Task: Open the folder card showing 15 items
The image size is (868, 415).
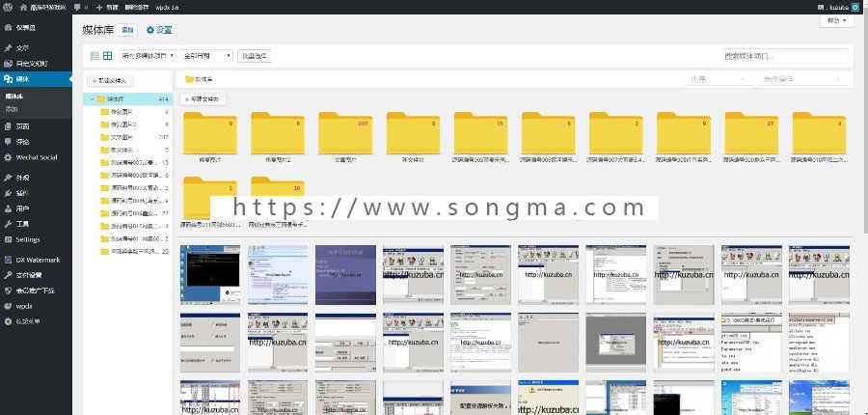Action: (480, 137)
